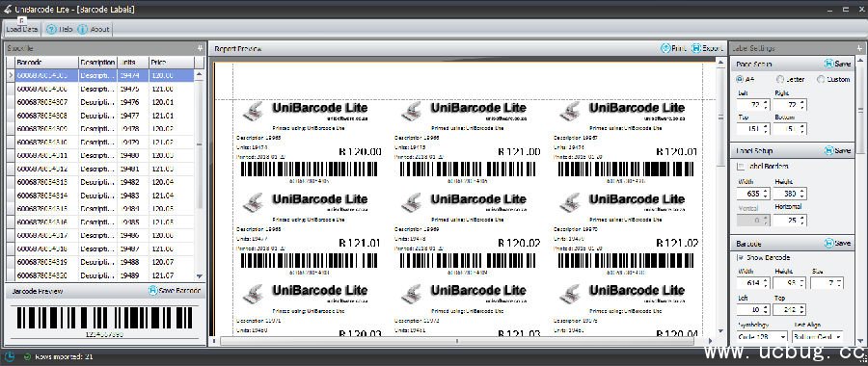
Task: Click the Barcode Width field 614
Action: point(753,283)
